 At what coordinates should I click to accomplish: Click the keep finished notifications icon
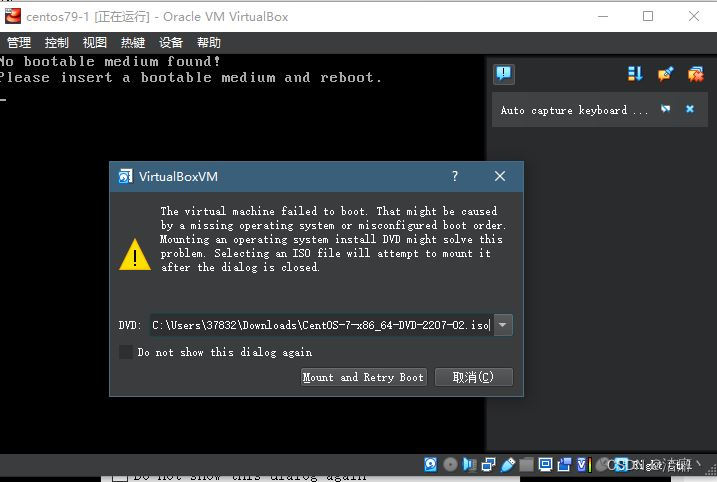pyautogui.click(x=665, y=74)
